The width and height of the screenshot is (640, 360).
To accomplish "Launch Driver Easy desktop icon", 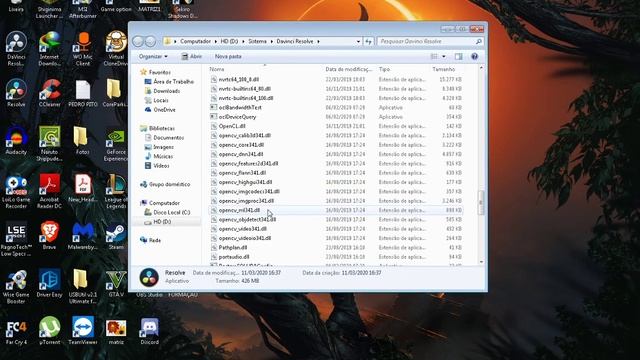I will [x=49, y=283].
